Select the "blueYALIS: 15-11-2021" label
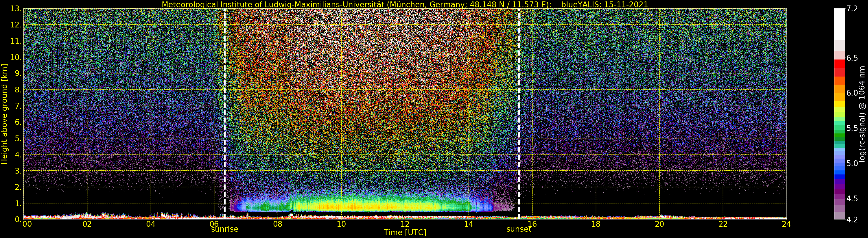 [605, 4]
